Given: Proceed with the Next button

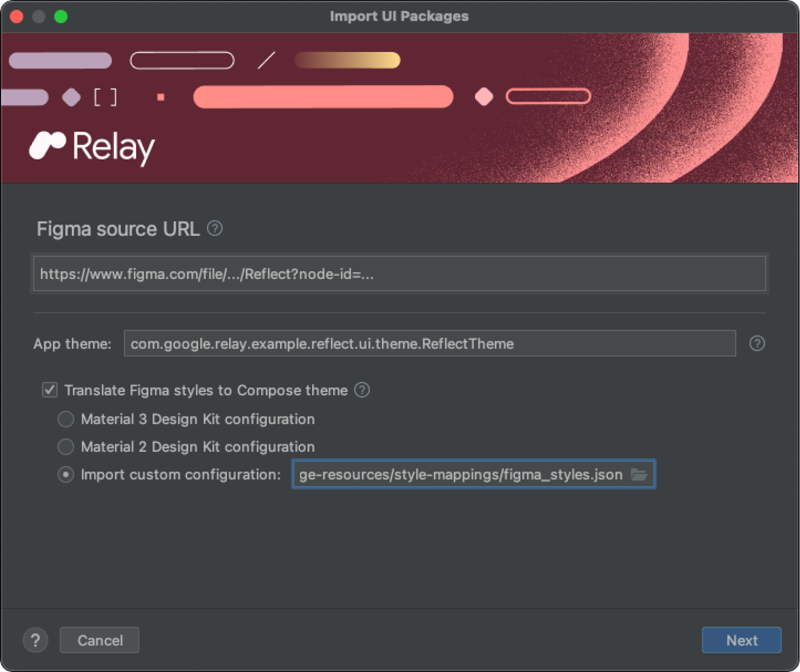Looking at the screenshot, I should point(741,640).
